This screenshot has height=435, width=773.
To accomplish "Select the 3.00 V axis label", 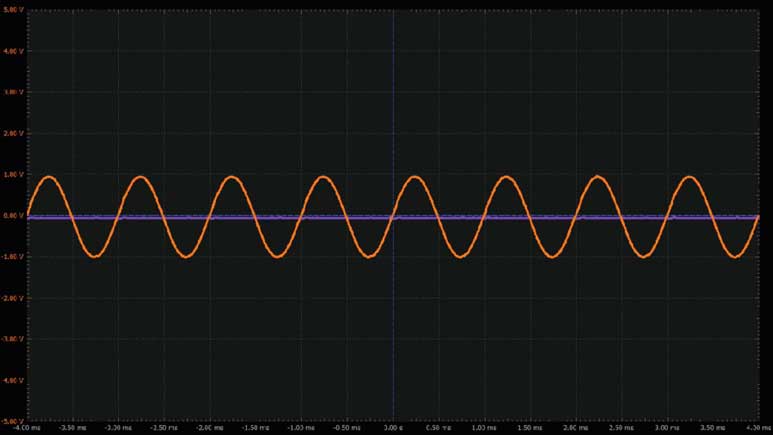I will pos(11,91).
